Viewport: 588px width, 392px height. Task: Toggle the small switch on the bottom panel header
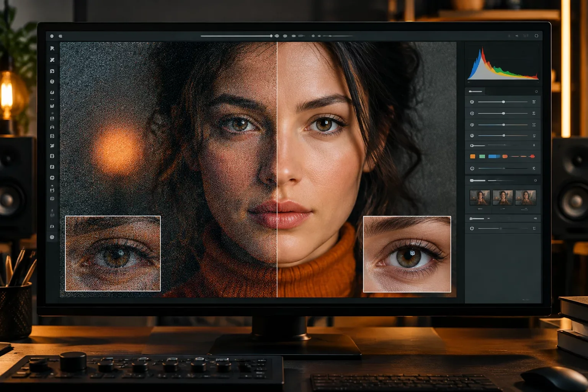tap(535, 218)
